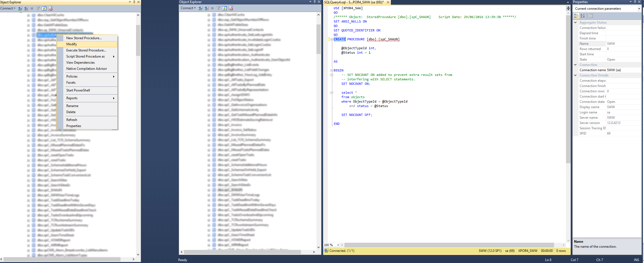Choose New Stored Procedure... from context menu
This screenshot has height=263, width=644.
87,38
